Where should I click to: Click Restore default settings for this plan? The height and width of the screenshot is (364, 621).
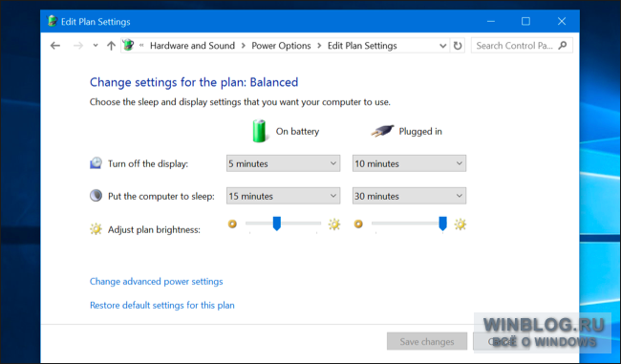point(162,305)
